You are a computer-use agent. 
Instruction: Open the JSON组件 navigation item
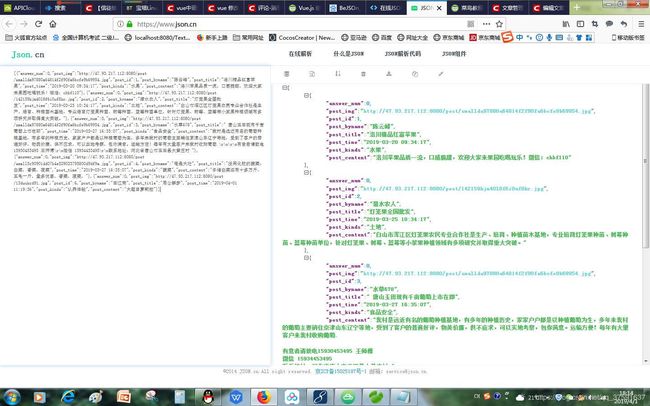coord(454,54)
